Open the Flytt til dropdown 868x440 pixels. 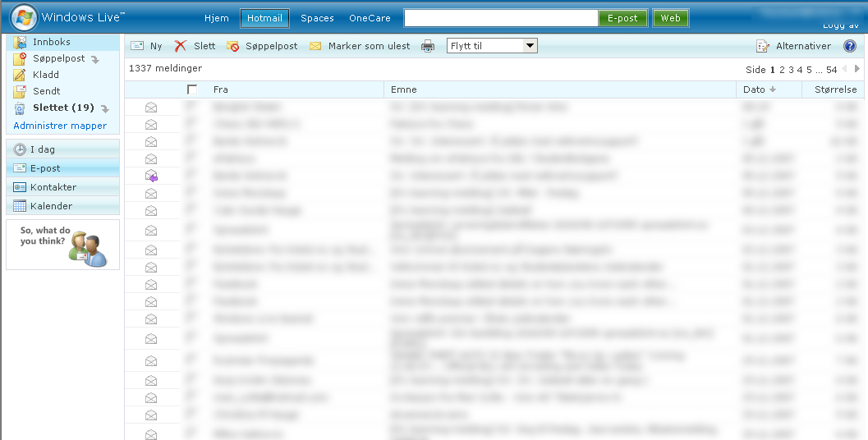click(492, 46)
